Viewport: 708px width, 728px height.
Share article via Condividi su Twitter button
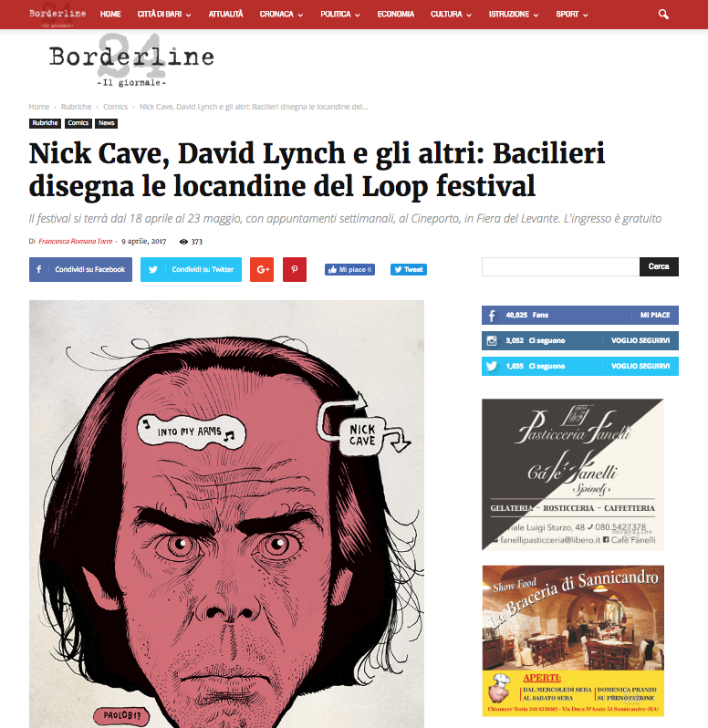tap(191, 269)
